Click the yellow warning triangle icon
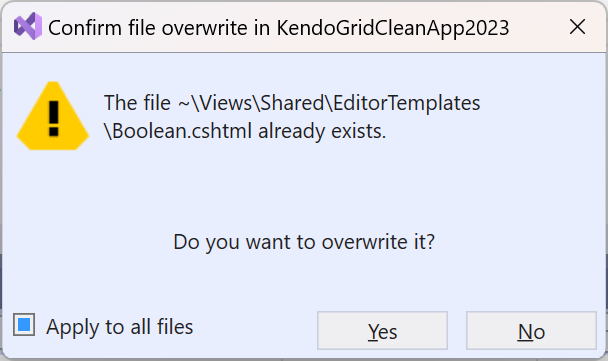608x361 pixels. click(x=53, y=116)
